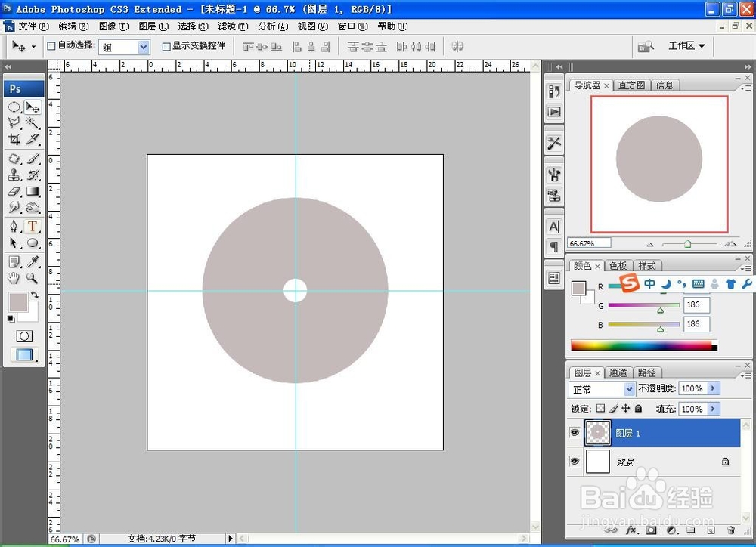Open the 图像(I) menu

coord(114,26)
